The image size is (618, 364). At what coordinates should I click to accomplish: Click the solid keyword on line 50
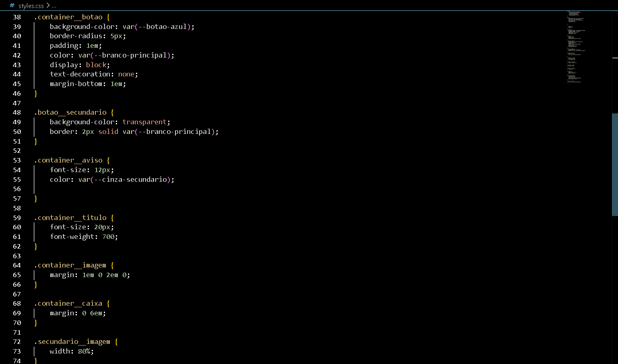coord(108,132)
